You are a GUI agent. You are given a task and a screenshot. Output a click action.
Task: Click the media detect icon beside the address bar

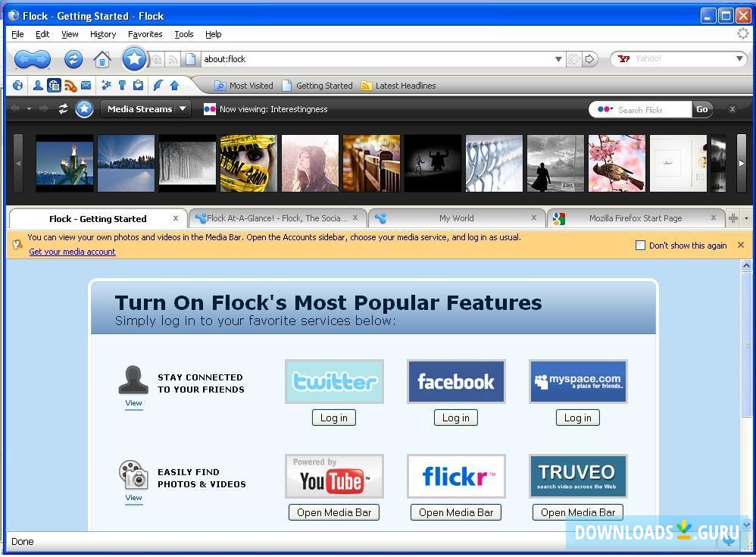point(157,59)
